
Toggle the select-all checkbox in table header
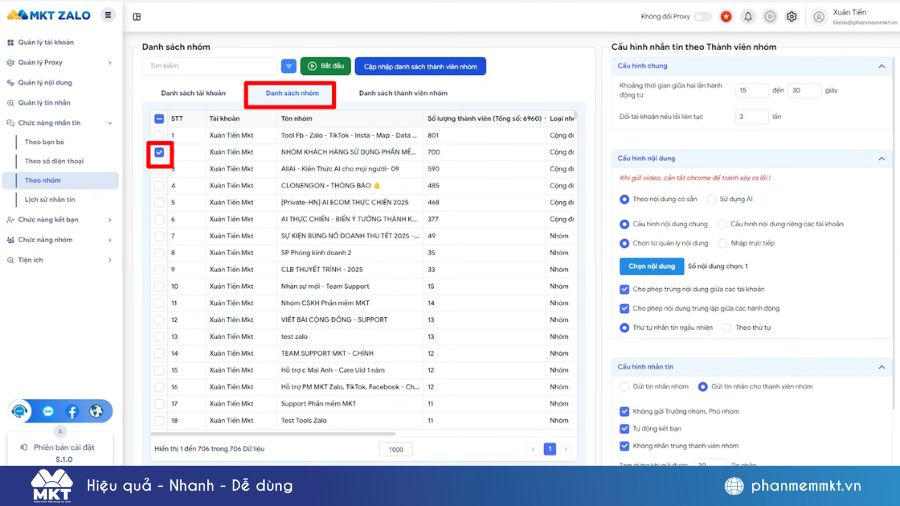(x=159, y=119)
